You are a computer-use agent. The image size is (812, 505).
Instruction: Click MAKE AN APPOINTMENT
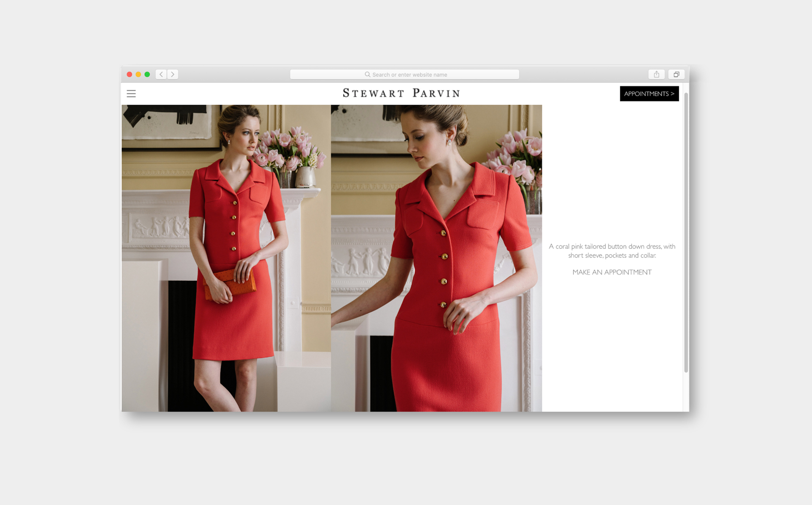click(611, 272)
